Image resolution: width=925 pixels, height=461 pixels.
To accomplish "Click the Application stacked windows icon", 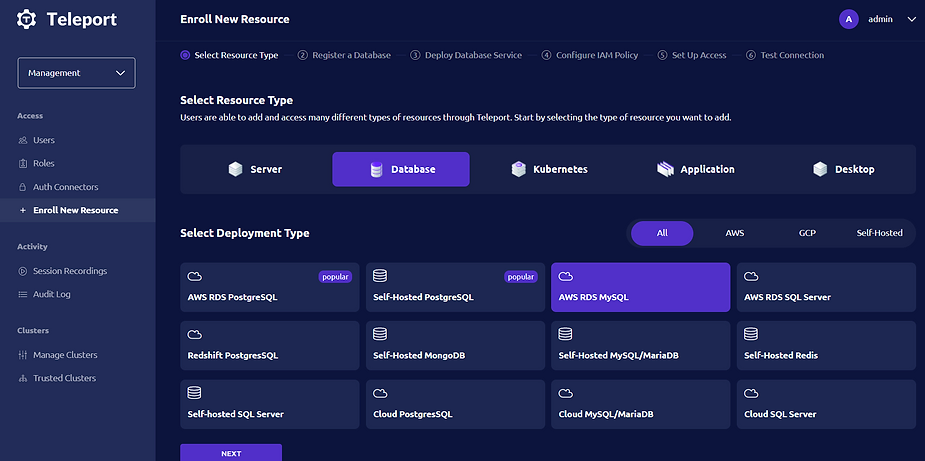I will click(x=665, y=169).
